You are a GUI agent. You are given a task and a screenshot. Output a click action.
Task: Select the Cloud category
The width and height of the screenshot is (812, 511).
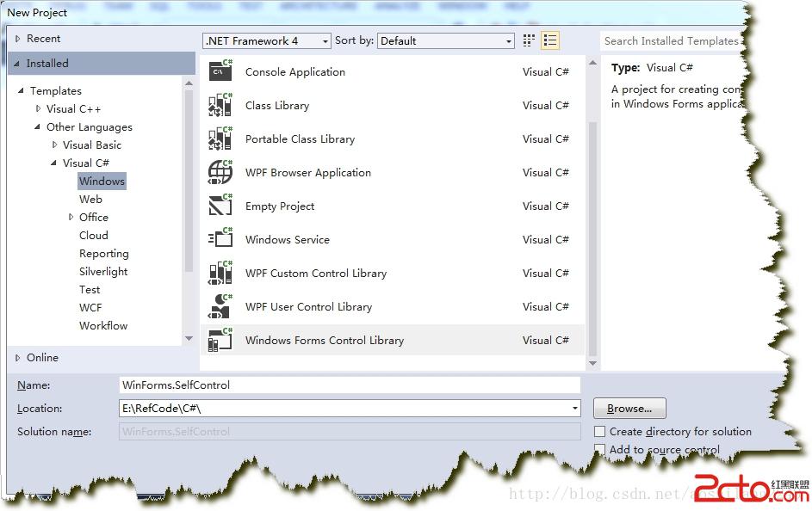pyautogui.click(x=94, y=236)
